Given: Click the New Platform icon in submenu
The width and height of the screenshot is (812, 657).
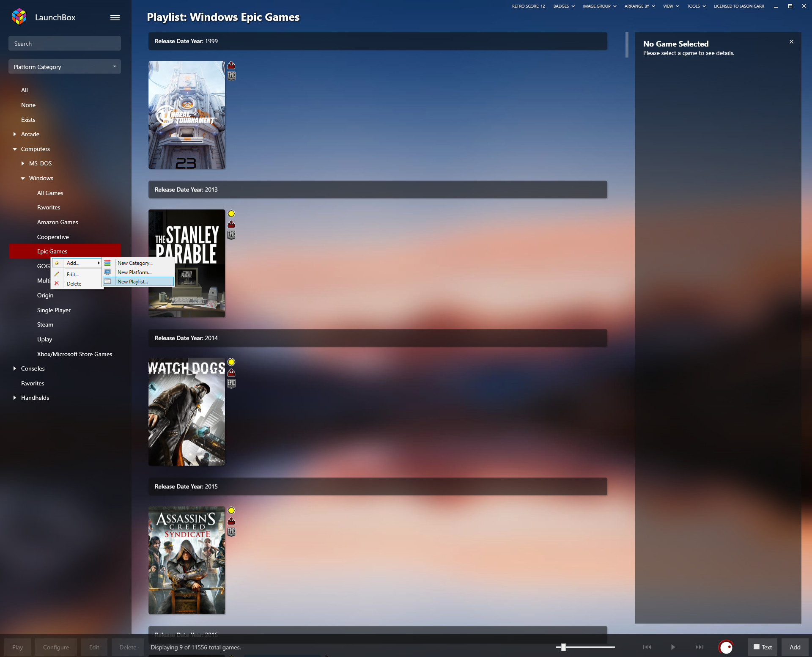Looking at the screenshot, I should 107,272.
